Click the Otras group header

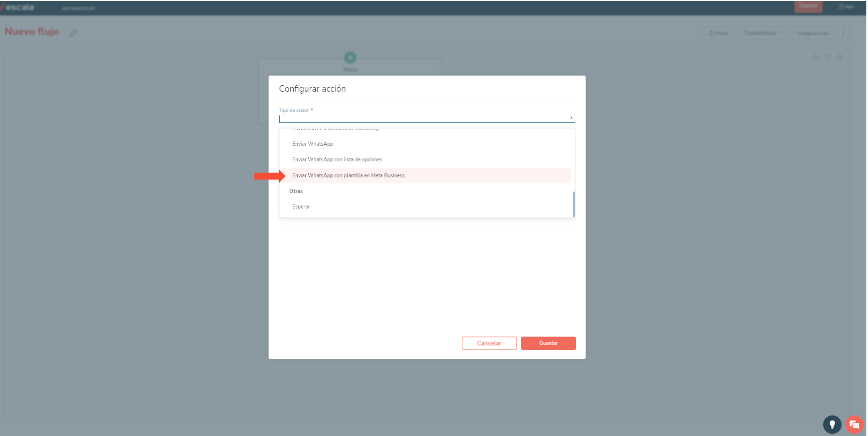[296, 191]
